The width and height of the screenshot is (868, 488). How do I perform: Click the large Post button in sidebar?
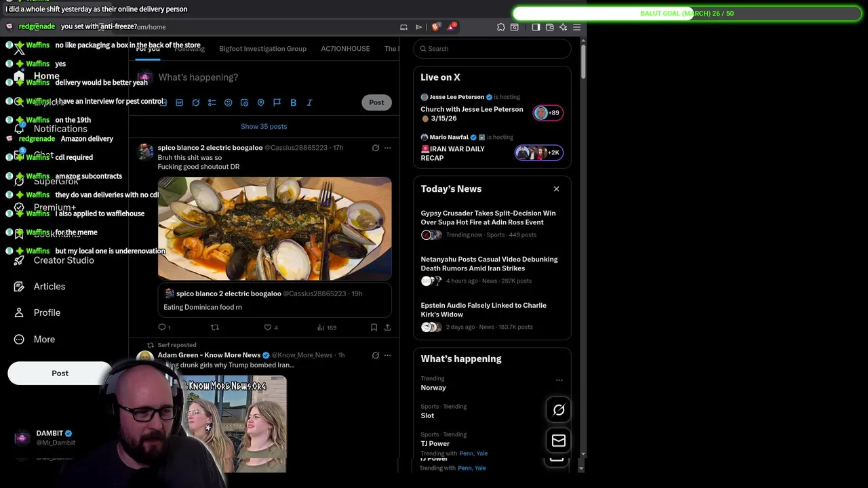(60, 373)
